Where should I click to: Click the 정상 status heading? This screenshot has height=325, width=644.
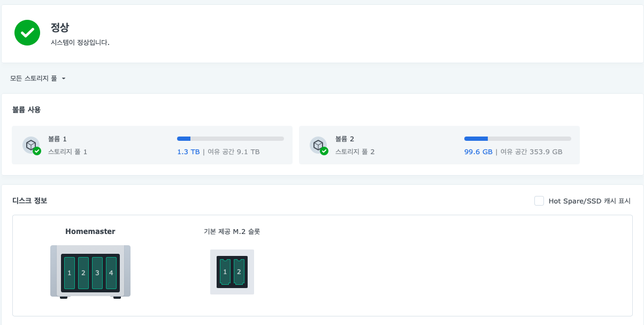click(x=59, y=28)
